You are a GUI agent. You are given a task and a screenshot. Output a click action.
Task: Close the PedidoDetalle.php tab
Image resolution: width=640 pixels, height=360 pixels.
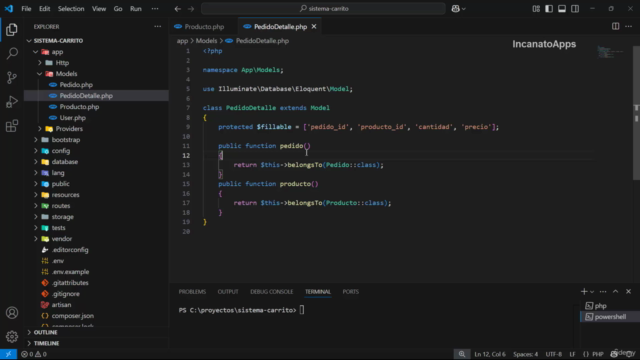(x=314, y=27)
